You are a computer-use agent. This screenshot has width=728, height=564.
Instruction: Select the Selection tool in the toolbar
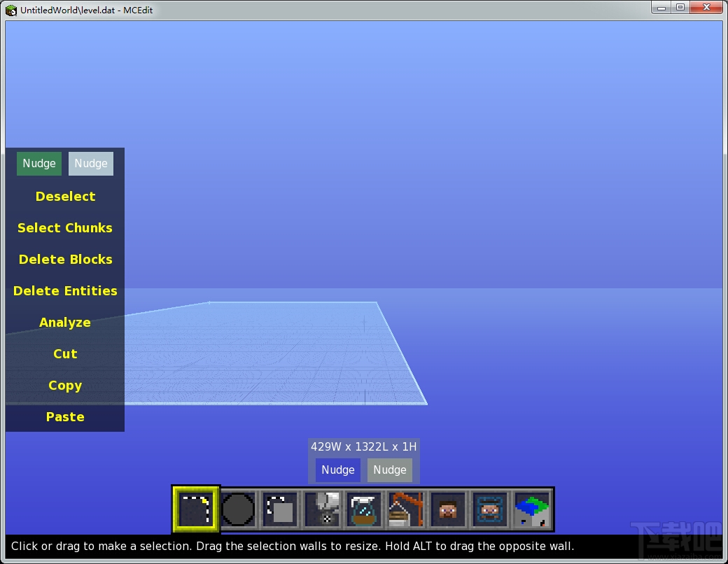click(x=195, y=509)
